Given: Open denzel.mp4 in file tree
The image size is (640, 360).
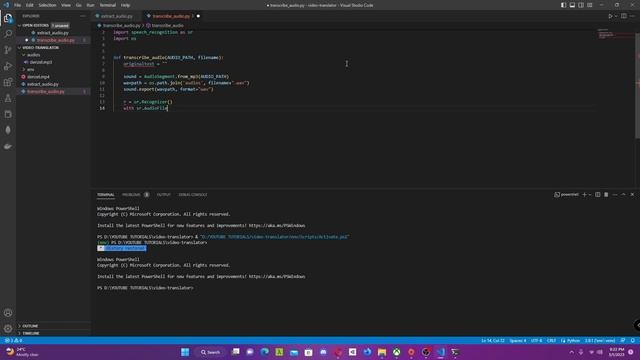Looking at the screenshot, I should pyautogui.click(x=53, y=77).
